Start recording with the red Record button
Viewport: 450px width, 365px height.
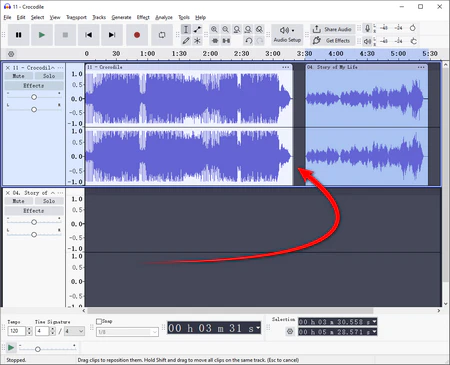click(137, 35)
